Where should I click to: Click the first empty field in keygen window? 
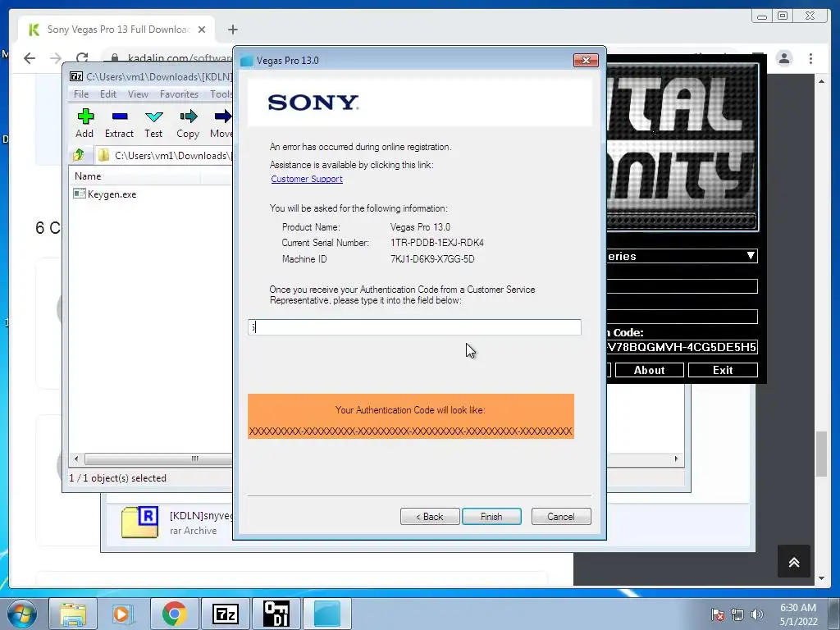click(682, 286)
